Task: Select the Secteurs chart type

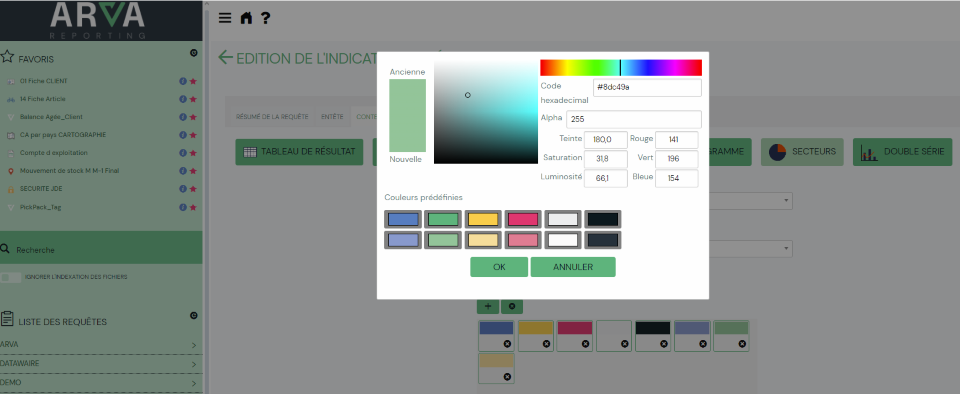Action: coord(802,152)
